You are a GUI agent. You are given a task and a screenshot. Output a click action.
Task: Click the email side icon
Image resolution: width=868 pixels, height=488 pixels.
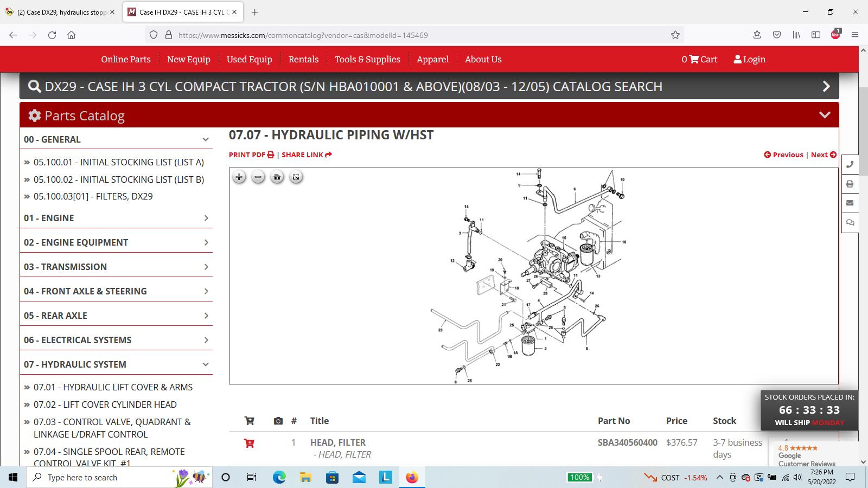850,203
